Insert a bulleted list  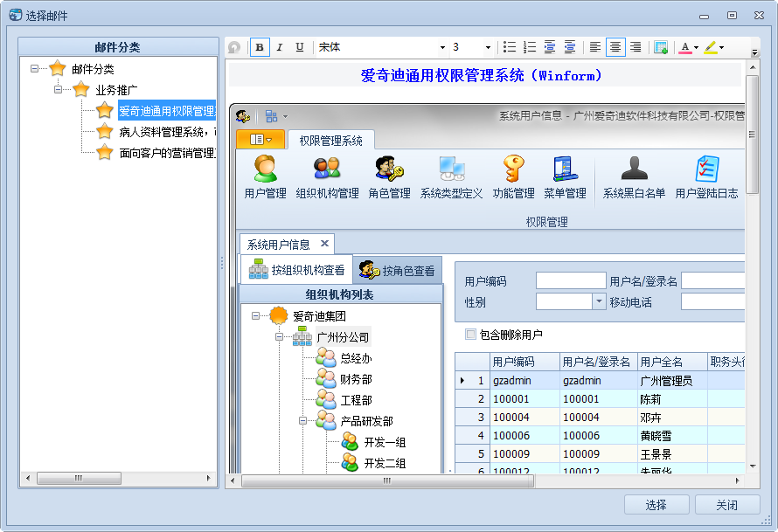click(x=510, y=47)
